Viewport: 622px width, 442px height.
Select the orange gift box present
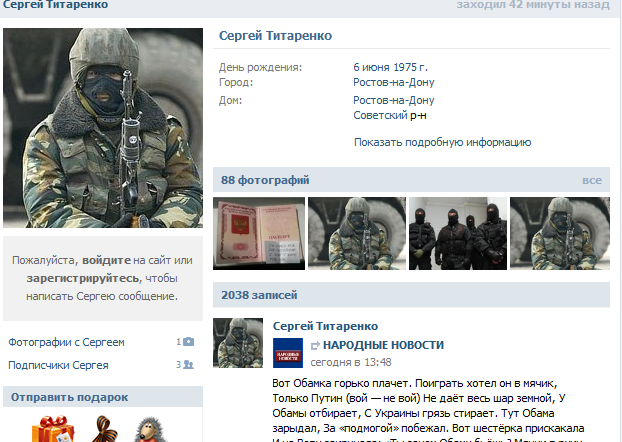click(x=50, y=428)
